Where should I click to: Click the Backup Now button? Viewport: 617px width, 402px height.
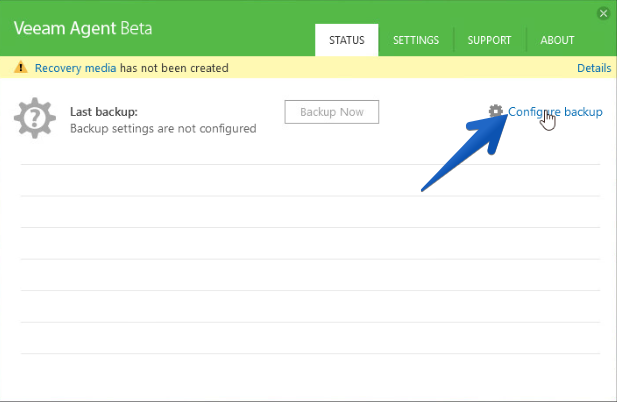tap(332, 112)
